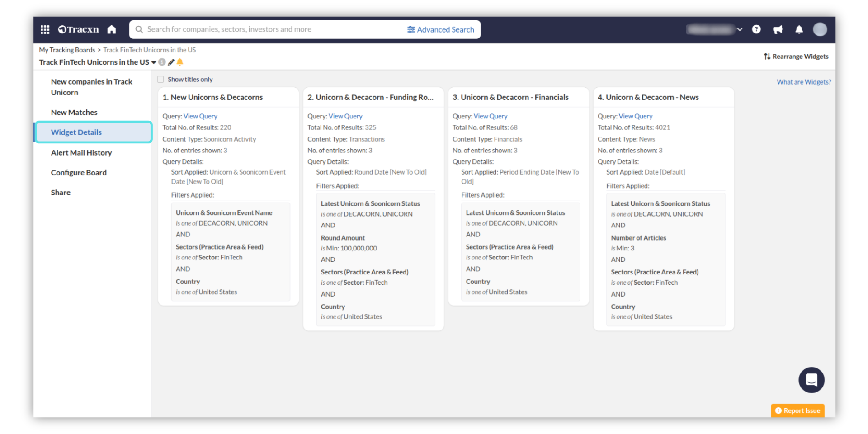Image resolution: width=868 pixels, height=434 pixels.
Task: Click the yellow alert bell beside board title
Action: point(180,62)
